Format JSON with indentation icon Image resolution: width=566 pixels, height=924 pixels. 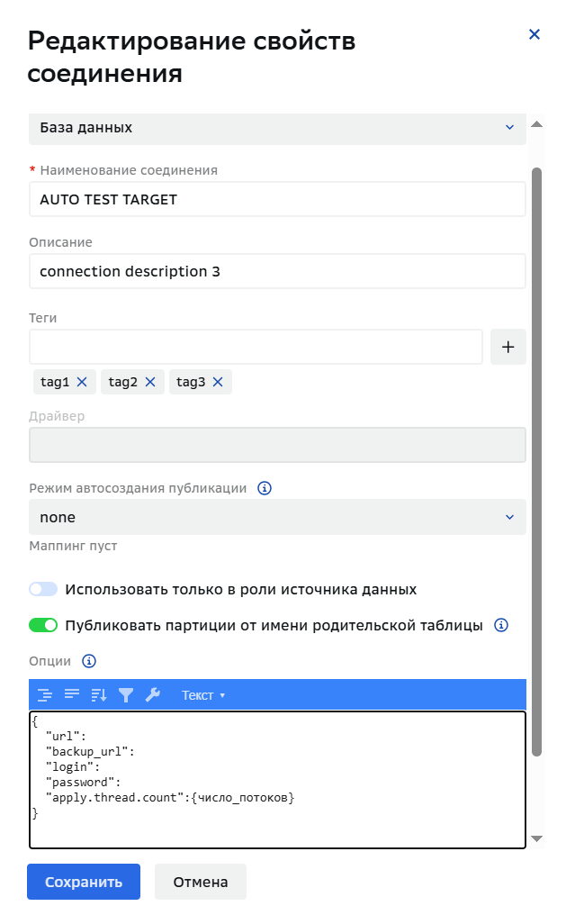tap(45, 695)
